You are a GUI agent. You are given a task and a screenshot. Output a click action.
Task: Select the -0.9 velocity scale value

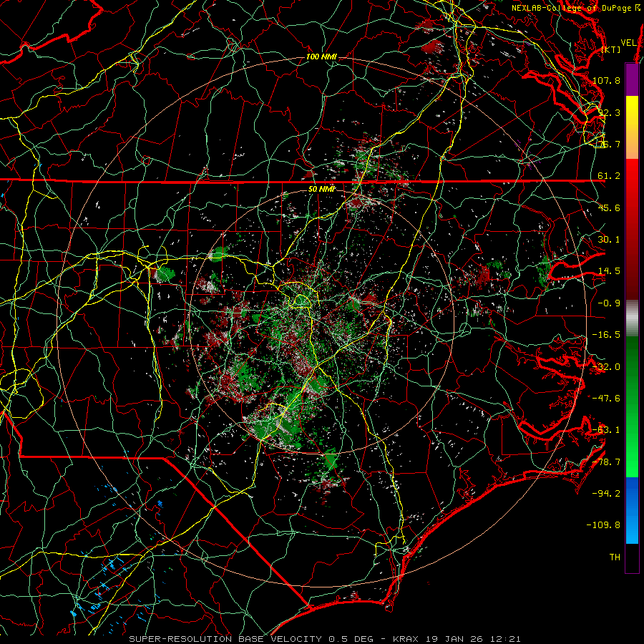point(609,303)
